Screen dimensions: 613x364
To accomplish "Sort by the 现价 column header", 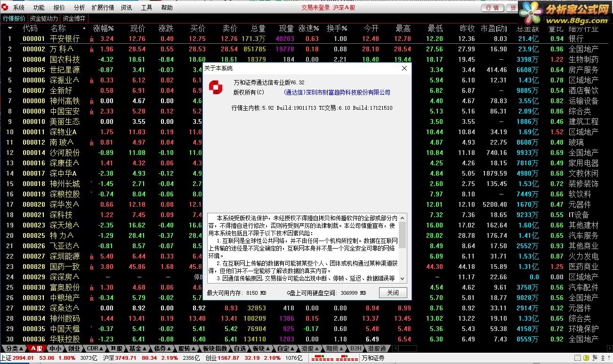I will click(137, 28).
